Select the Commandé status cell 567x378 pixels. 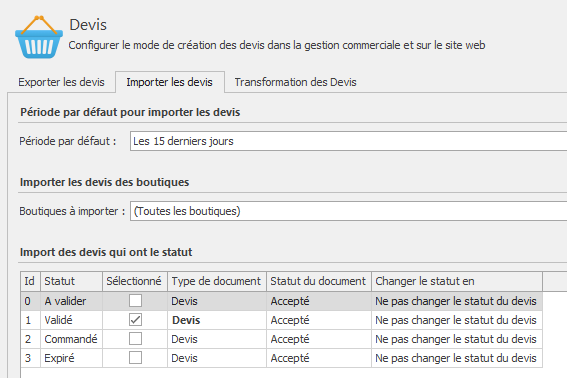tap(71, 339)
